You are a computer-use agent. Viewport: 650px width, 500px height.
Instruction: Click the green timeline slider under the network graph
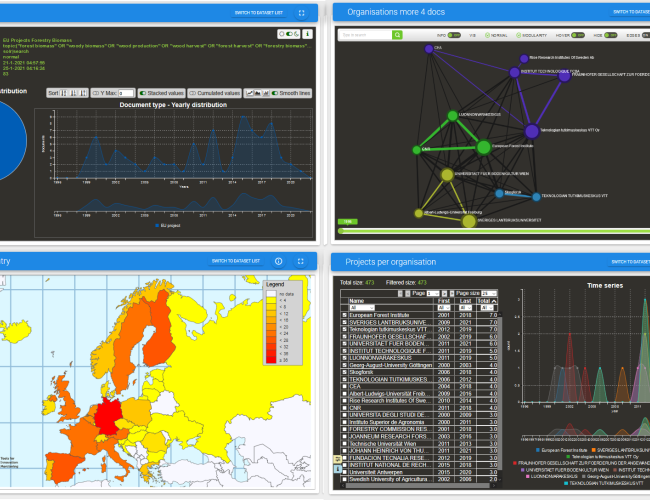(x=493, y=231)
